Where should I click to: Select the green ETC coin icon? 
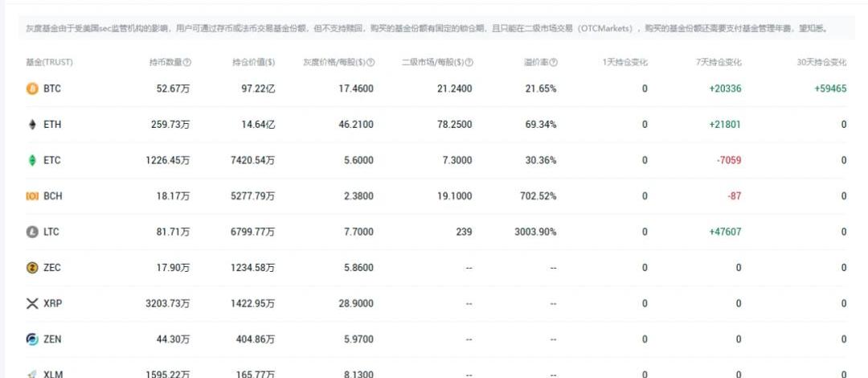click(x=32, y=160)
